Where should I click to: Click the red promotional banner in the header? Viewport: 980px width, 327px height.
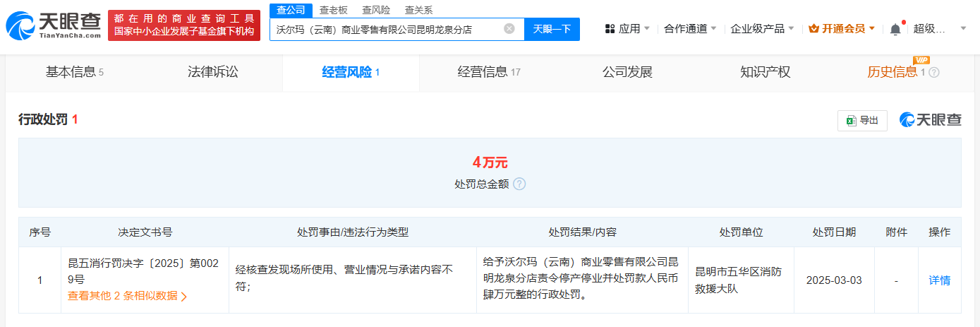coord(184,25)
